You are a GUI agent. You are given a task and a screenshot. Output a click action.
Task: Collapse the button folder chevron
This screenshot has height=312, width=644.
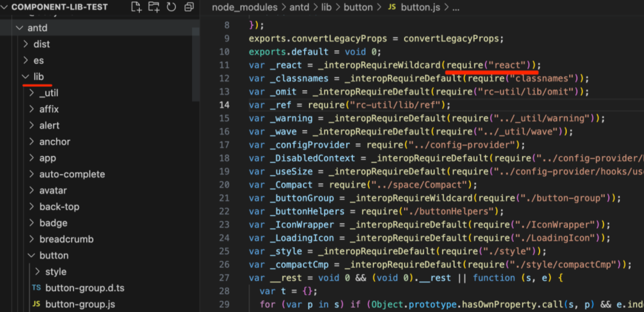coord(31,255)
